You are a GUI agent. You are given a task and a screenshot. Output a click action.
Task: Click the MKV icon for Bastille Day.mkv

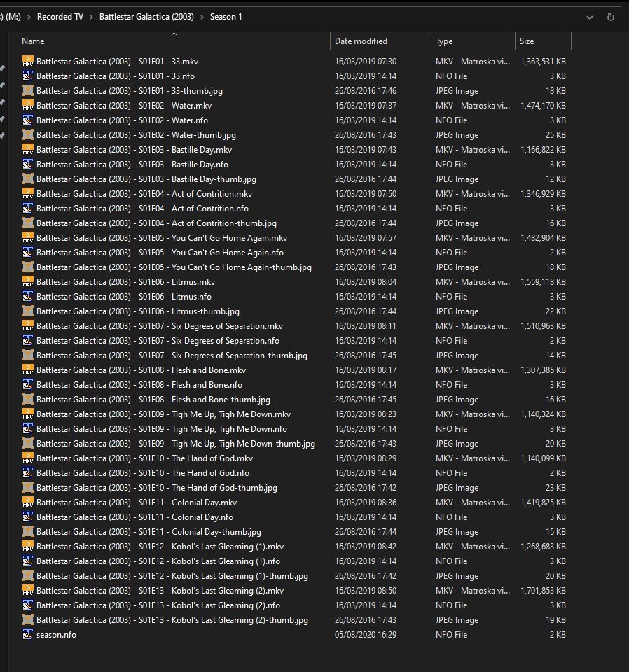(x=28, y=150)
